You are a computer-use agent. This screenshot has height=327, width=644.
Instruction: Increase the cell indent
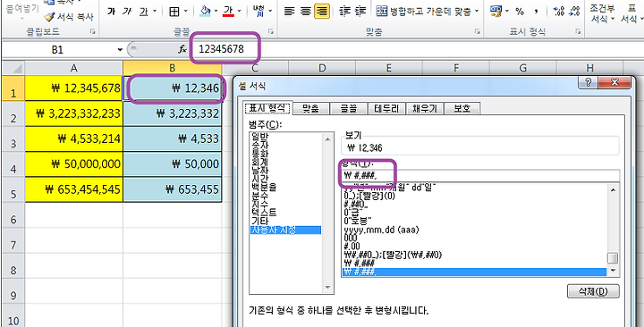tap(360, 12)
